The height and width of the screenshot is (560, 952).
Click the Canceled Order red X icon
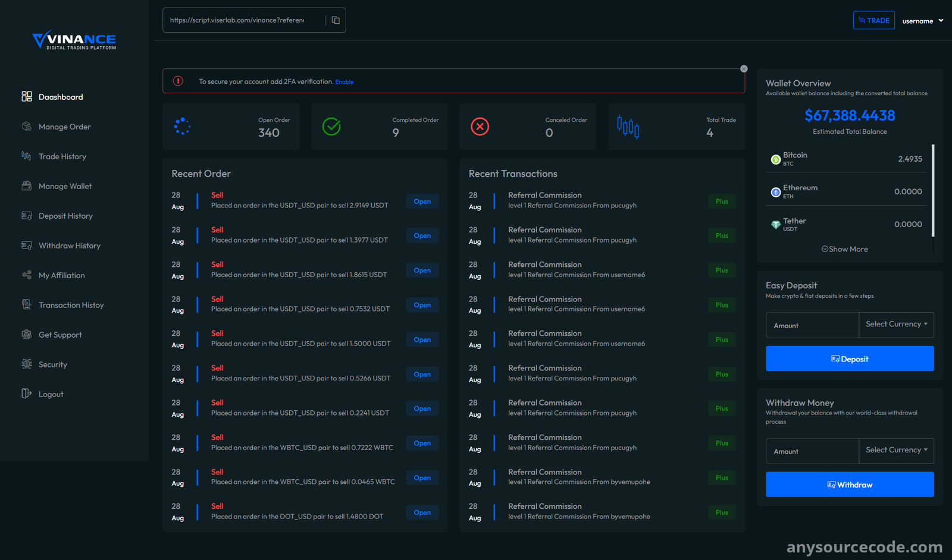point(480,126)
